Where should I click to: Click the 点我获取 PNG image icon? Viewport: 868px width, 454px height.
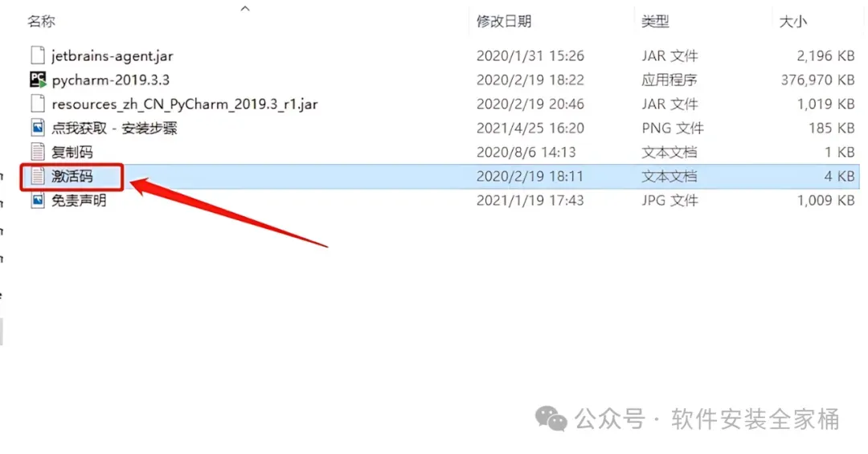(38, 128)
